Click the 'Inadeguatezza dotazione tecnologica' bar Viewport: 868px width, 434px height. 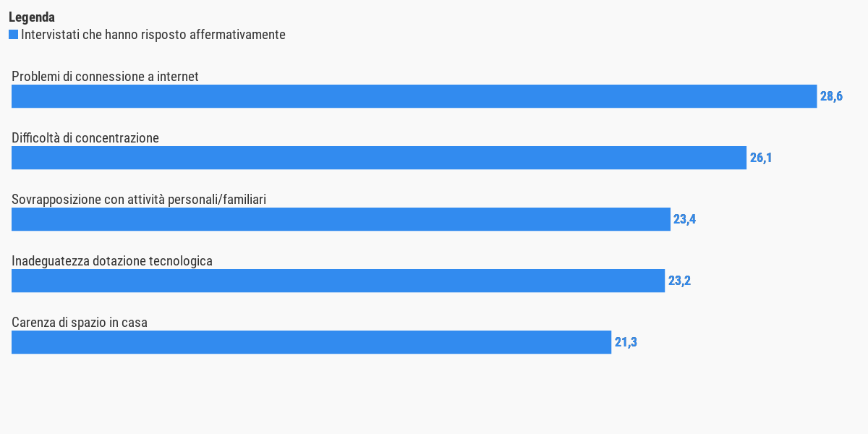pos(338,281)
